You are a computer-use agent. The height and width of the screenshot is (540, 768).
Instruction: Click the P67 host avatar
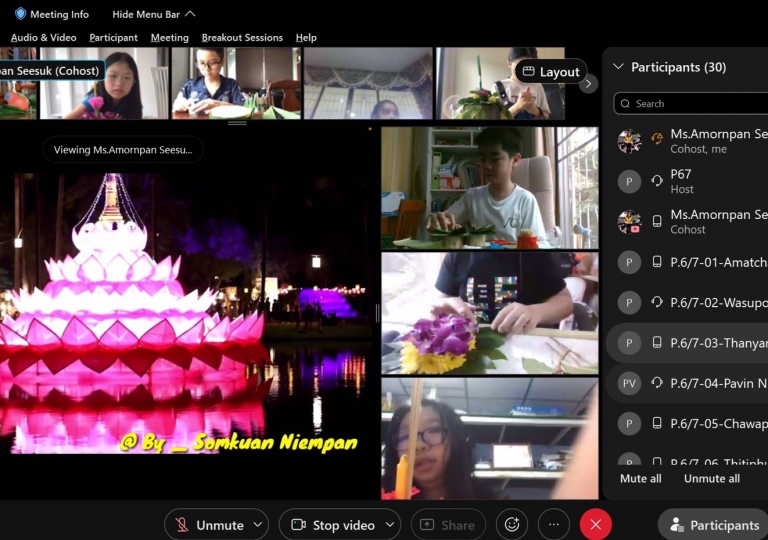(629, 182)
